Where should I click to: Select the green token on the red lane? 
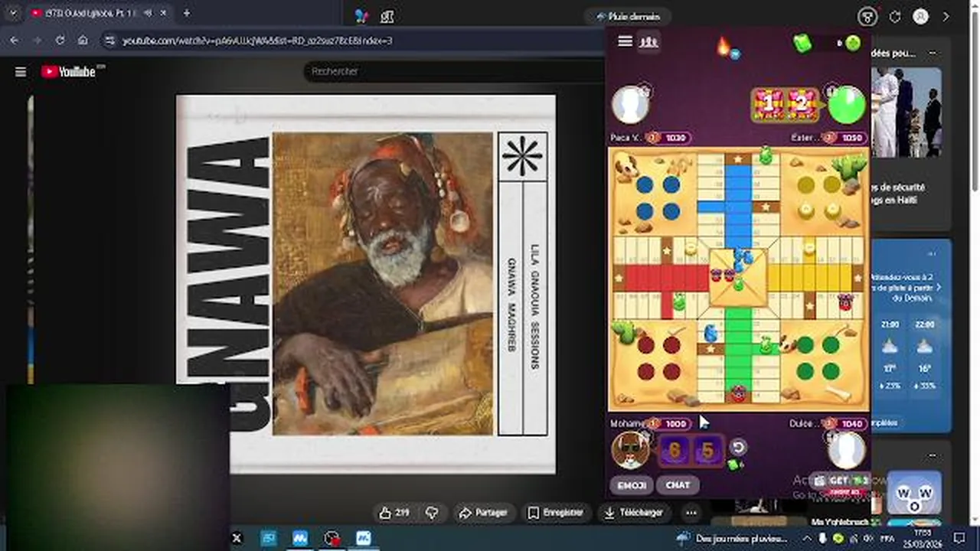(678, 301)
